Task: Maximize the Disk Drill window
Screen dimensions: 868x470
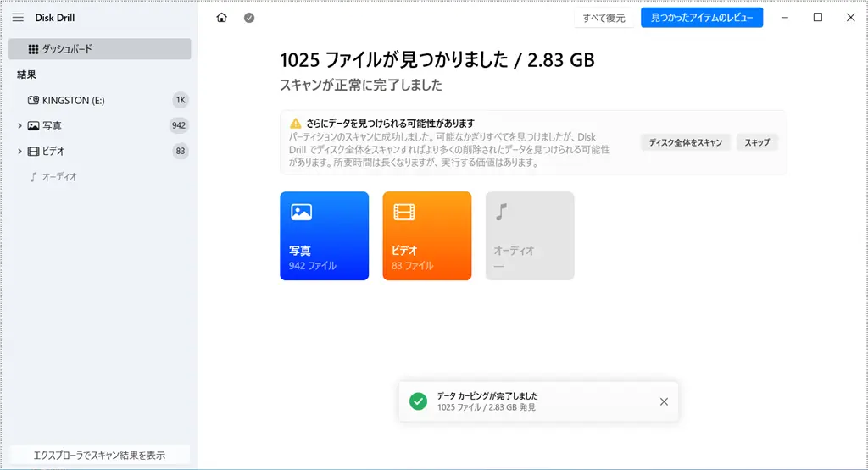Action: 818,18
